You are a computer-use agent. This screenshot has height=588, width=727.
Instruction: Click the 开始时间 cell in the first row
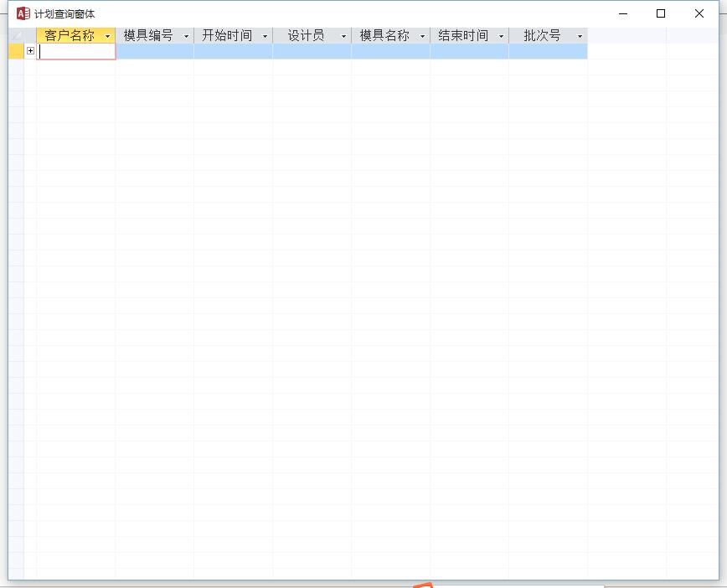pos(233,51)
